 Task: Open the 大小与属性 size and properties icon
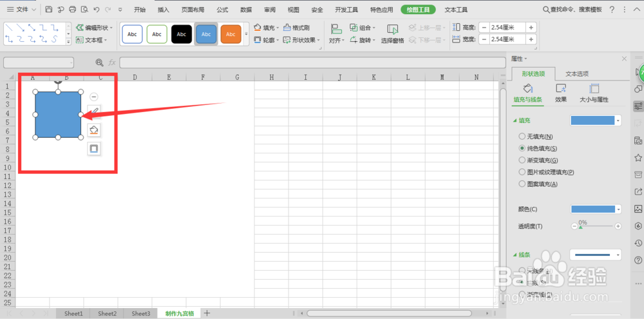594,93
